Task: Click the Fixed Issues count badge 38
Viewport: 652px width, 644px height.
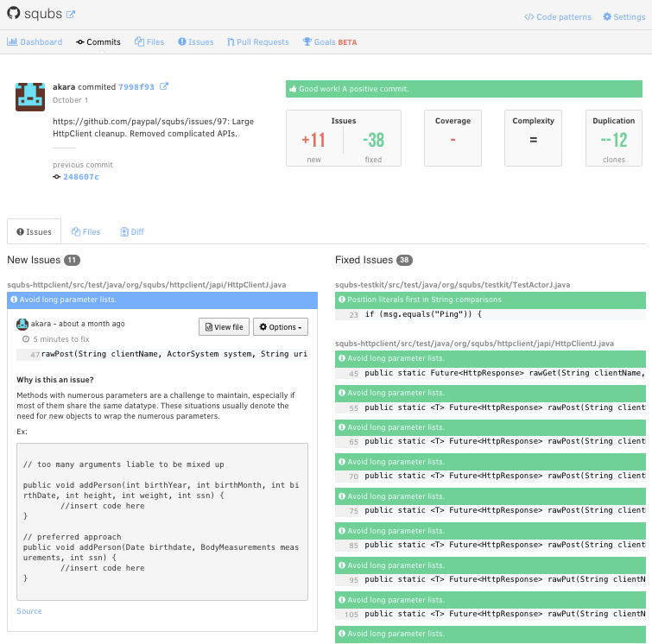Action: click(x=404, y=260)
